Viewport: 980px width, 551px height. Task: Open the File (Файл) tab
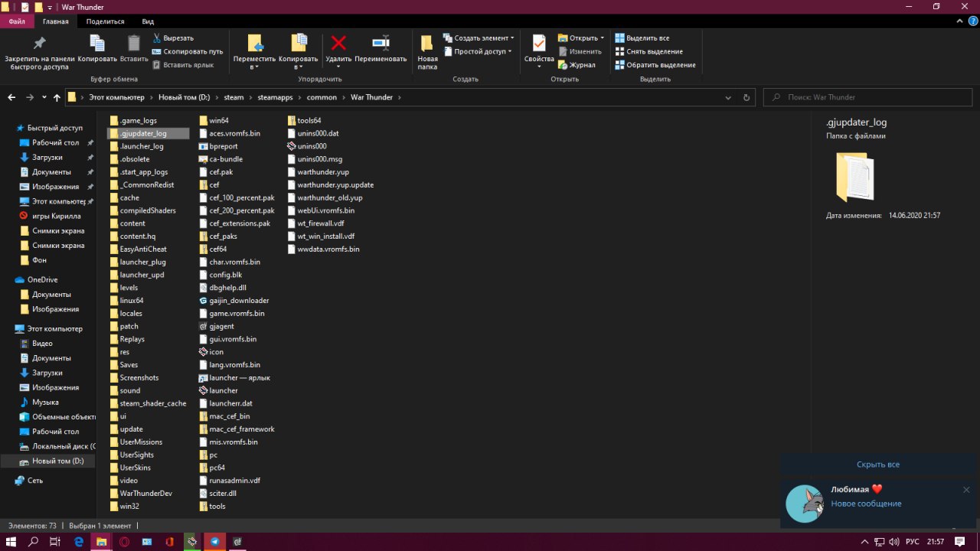17,21
